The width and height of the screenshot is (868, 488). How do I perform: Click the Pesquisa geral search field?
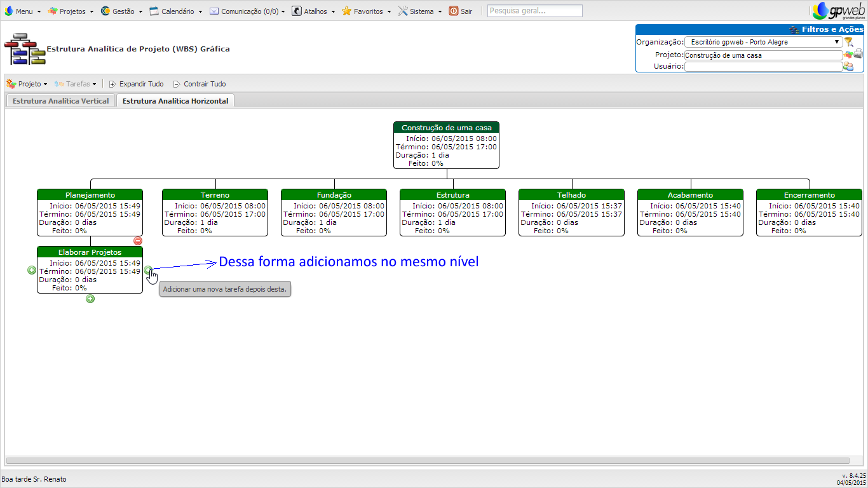[x=534, y=11]
